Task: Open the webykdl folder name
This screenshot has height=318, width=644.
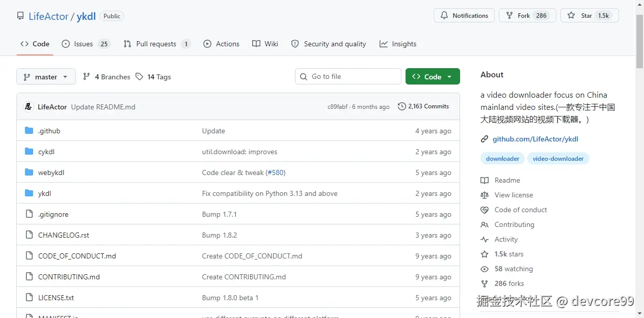Action: click(51, 172)
